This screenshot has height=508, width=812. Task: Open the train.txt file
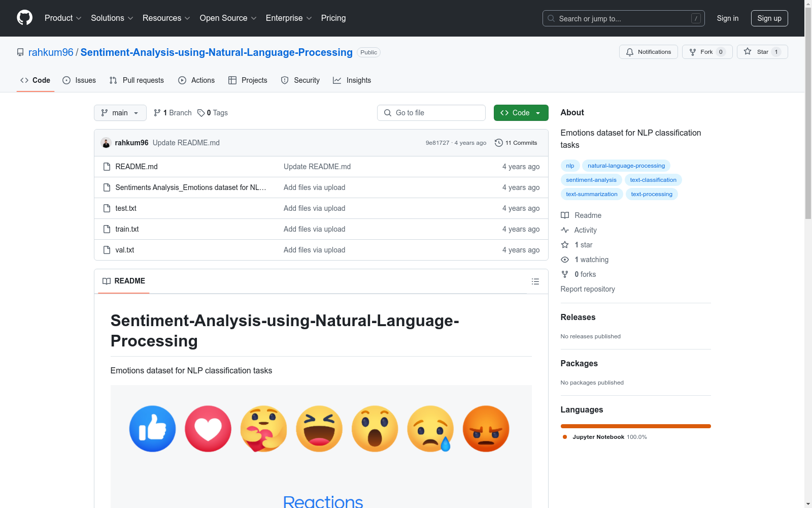[127, 229]
